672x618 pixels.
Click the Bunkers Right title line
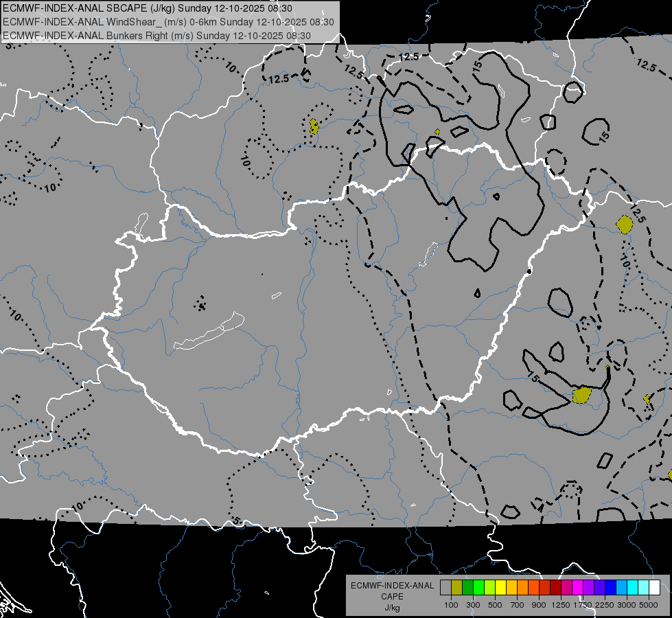[x=157, y=36]
